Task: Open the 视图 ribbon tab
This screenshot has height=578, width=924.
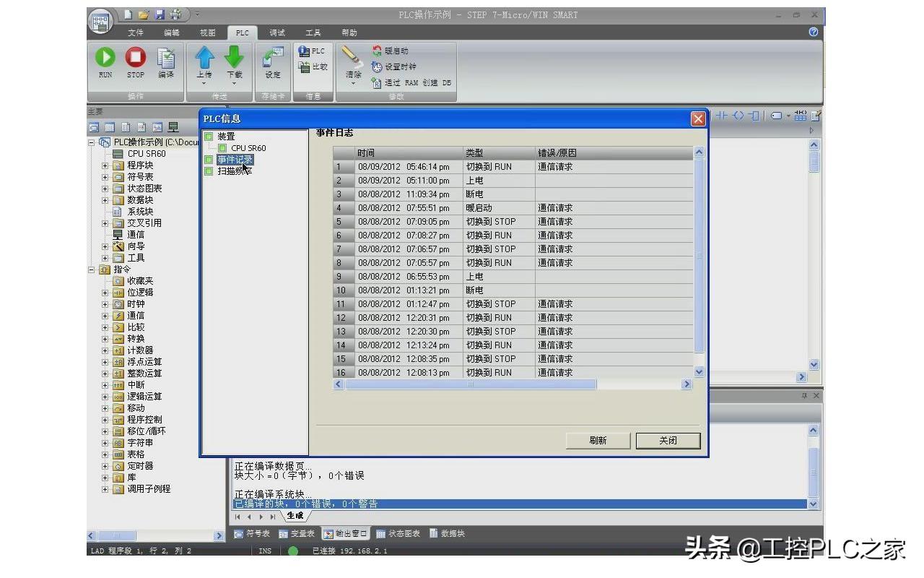Action: [x=208, y=33]
